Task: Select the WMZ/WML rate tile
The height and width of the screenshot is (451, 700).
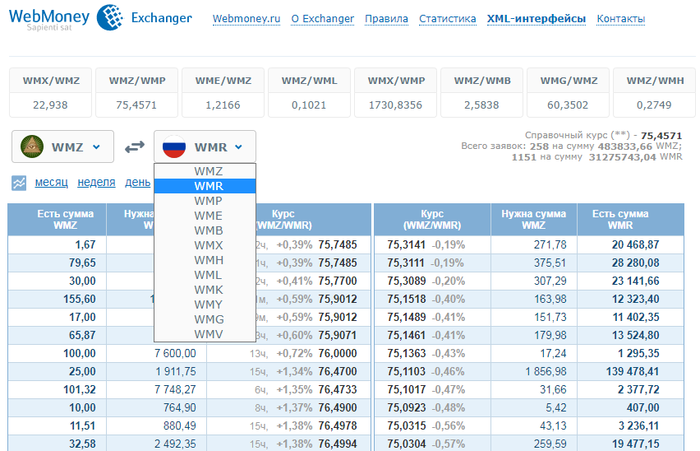Action: click(309, 92)
